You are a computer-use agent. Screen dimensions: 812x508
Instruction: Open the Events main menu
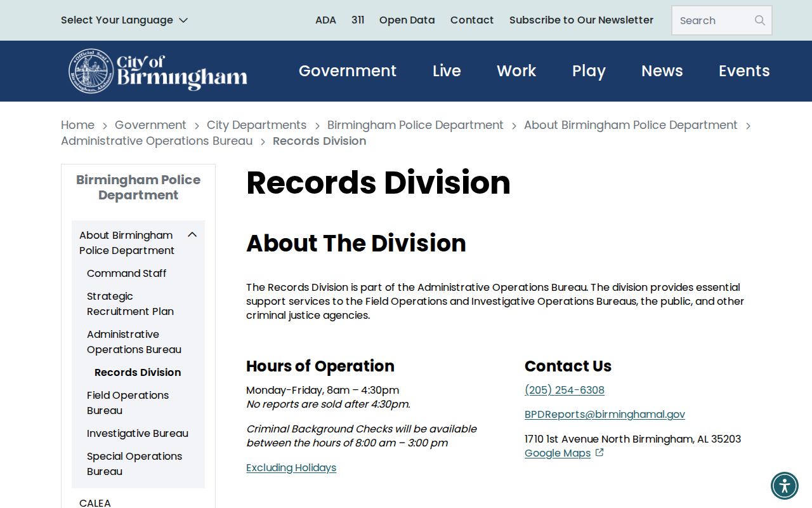pos(744,71)
